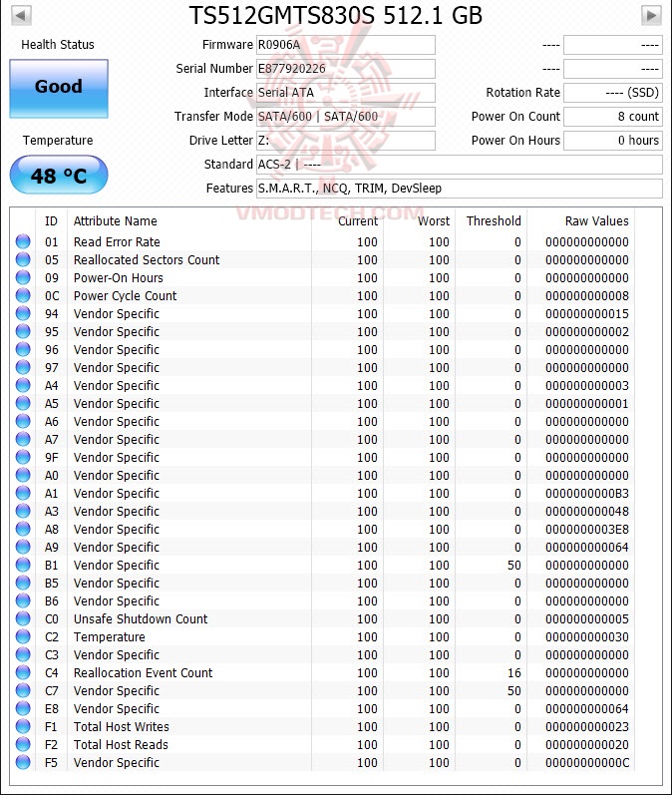Select the Features field with DevSleep
The image size is (672, 795).
coord(460,189)
